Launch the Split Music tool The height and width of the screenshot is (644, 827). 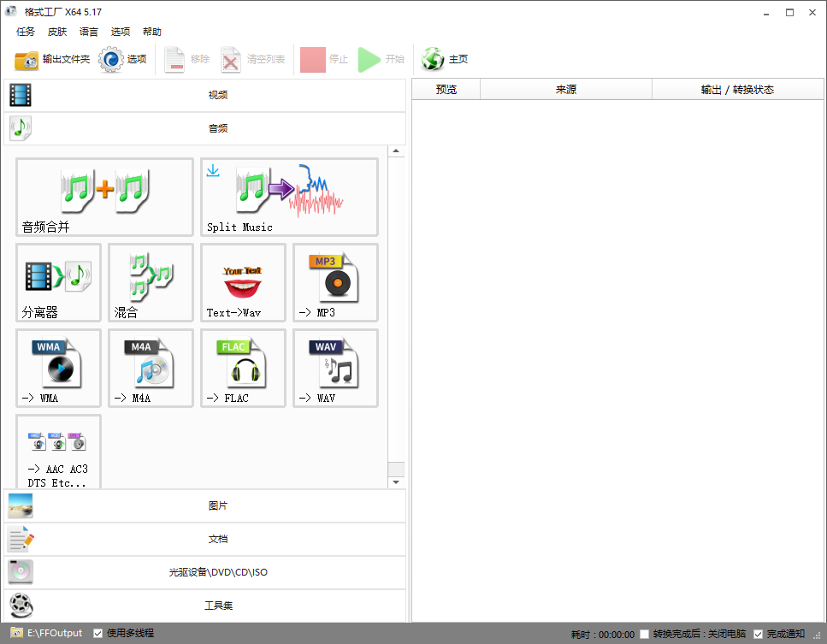(x=289, y=197)
